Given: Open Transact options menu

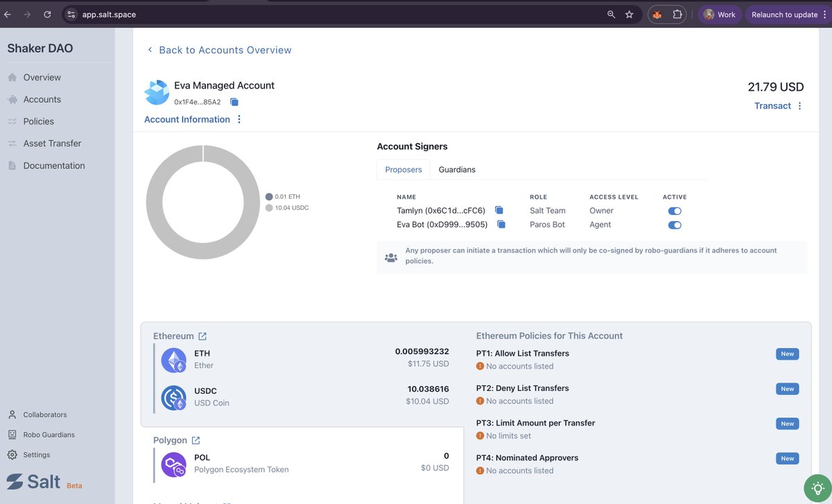Looking at the screenshot, I should pos(799,106).
